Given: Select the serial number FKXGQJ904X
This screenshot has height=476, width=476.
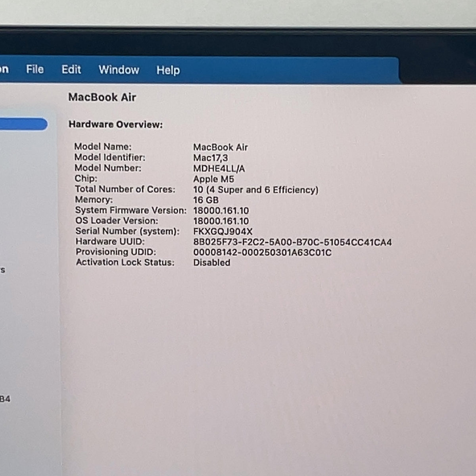Looking at the screenshot, I should pyautogui.click(x=223, y=232).
